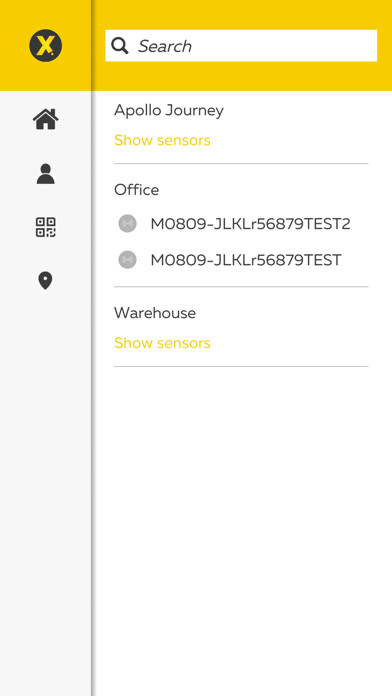Click divider line below Office sensors

pos(241,287)
